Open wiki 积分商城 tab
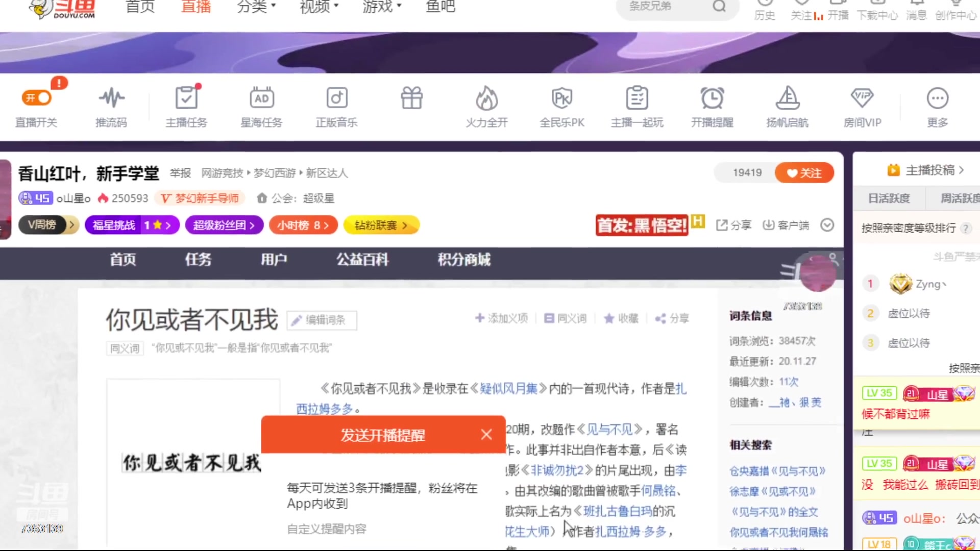 (464, 260)
